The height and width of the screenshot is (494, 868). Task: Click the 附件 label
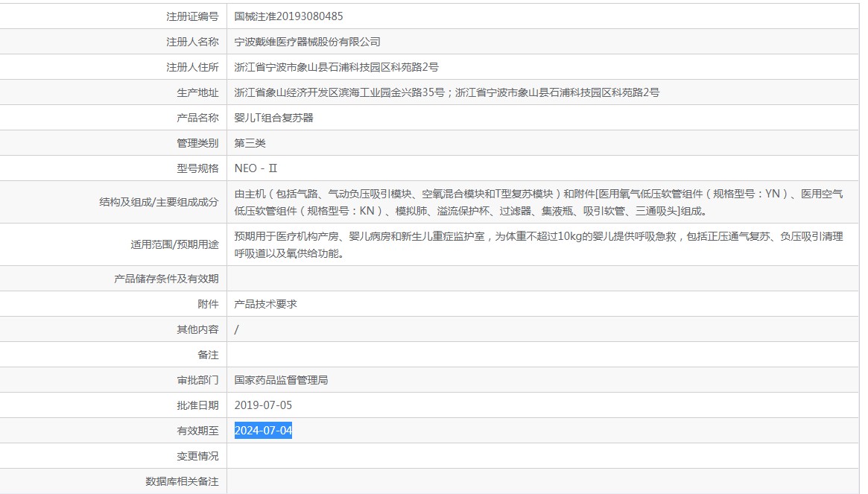coord(208,304)
